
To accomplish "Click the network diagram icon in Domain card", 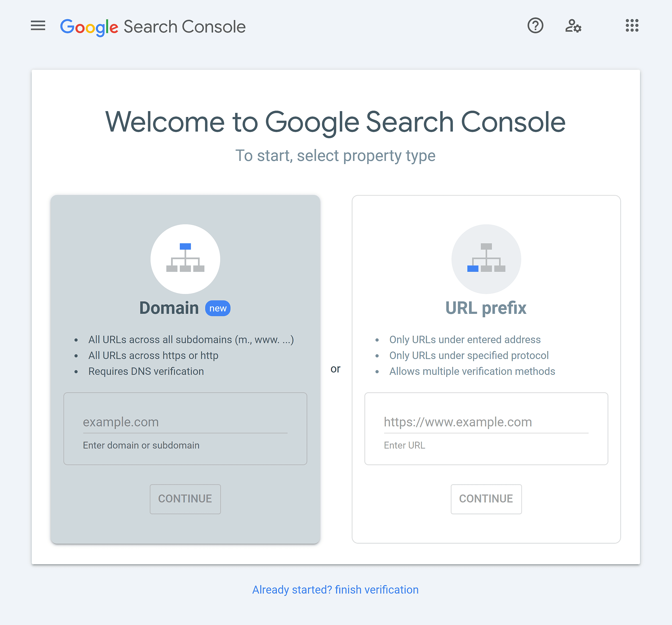I will pos(185,258).
